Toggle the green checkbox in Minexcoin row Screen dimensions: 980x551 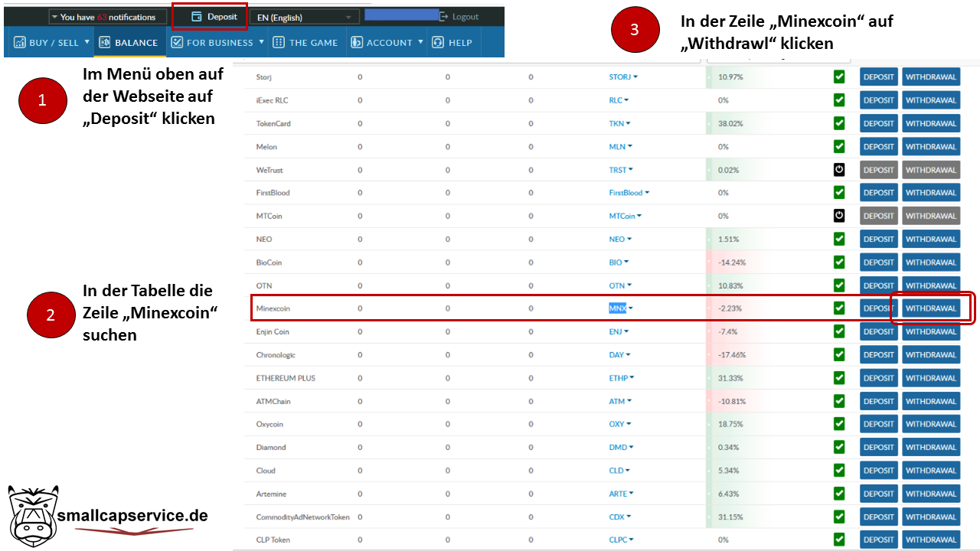(839, 308)
